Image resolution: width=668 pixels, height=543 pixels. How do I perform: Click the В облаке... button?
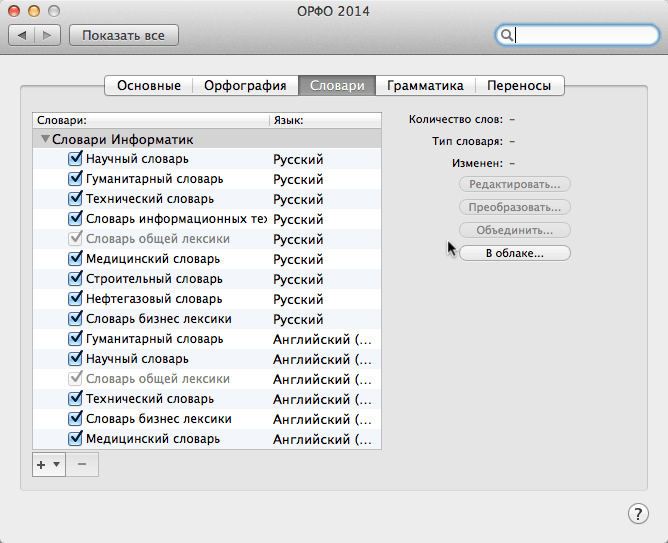click(x=515, y=253)
